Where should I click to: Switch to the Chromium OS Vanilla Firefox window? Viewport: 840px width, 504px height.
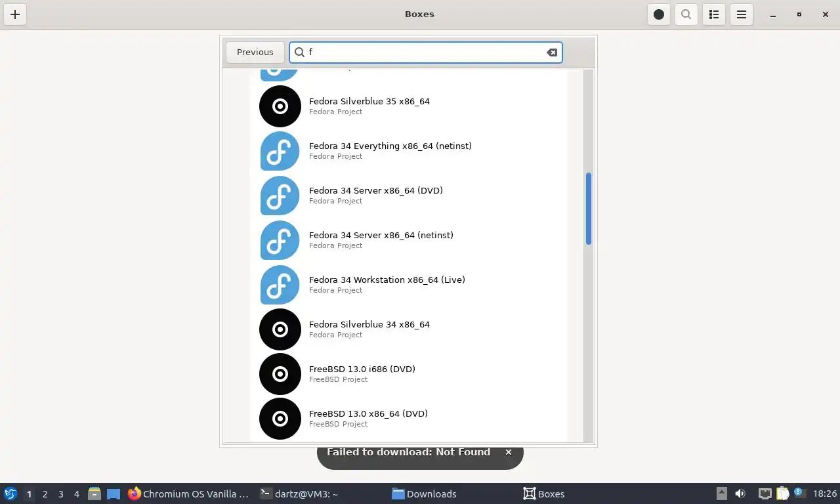click(x=189, y=494)
